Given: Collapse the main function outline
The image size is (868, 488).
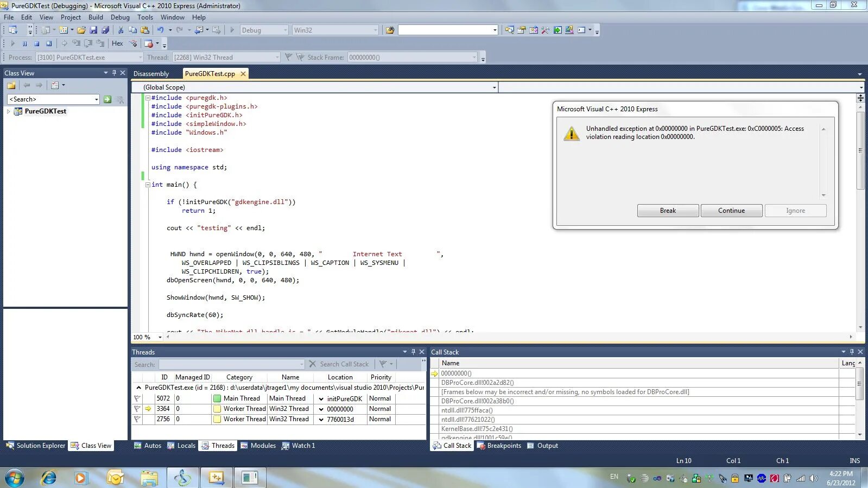Looking at the screenshot, I should (147, 185).
